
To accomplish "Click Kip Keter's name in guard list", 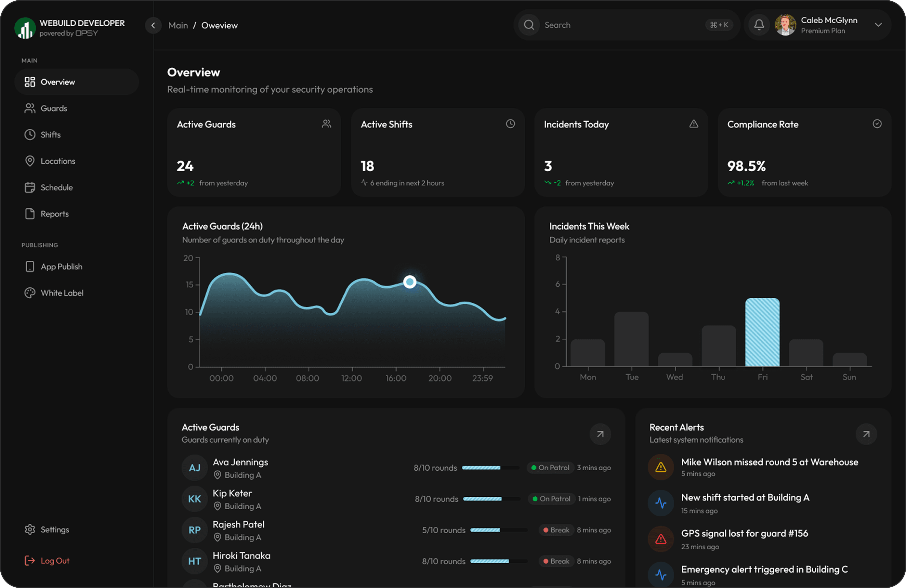I will pos(232,494).
